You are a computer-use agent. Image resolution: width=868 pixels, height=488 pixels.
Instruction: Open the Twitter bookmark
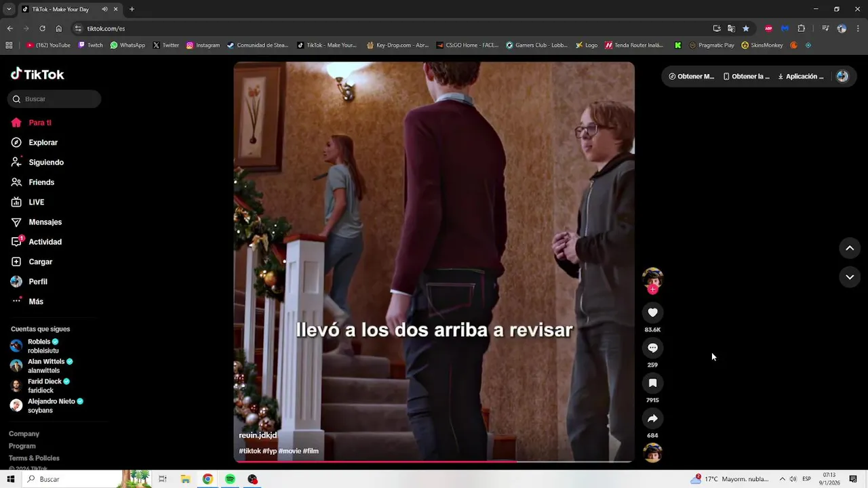point(166,45)
